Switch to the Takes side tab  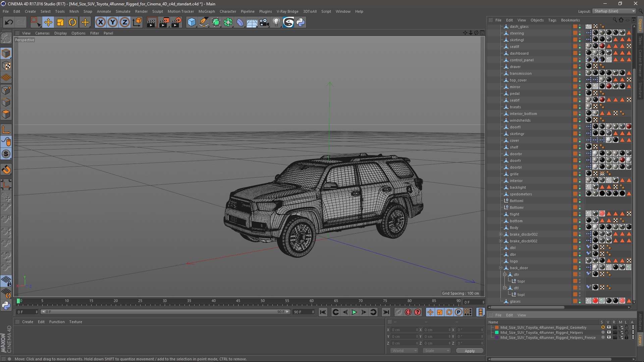tap(640, 41)
